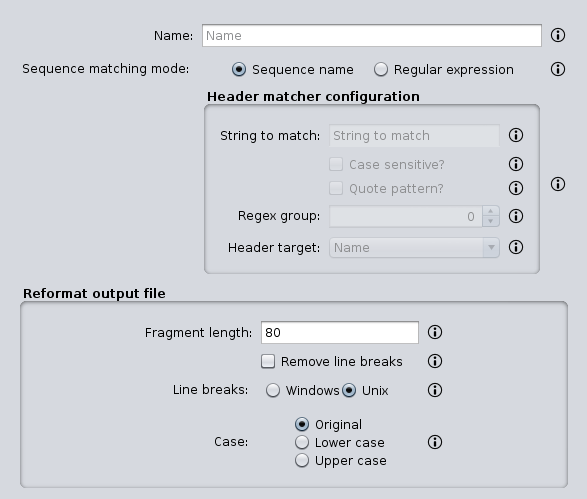Show info for Case sensitive option
This screenshot has width=587, height=499.
tap(516, 164)
